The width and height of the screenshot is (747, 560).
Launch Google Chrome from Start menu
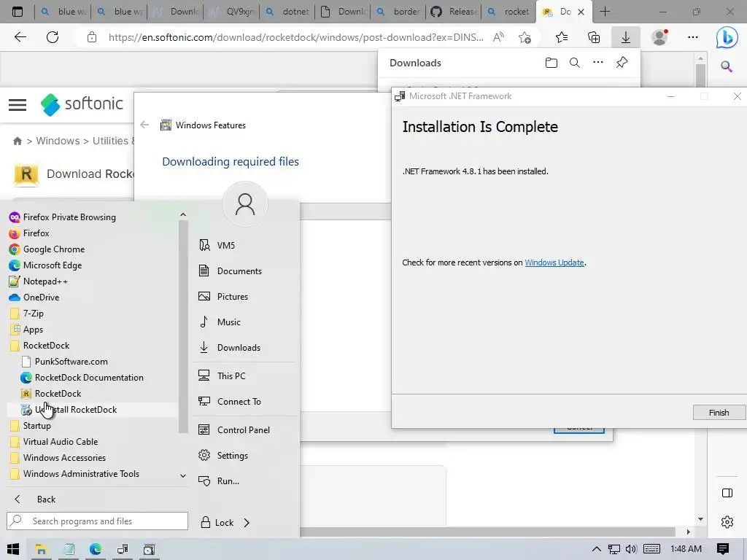(47, 249)
